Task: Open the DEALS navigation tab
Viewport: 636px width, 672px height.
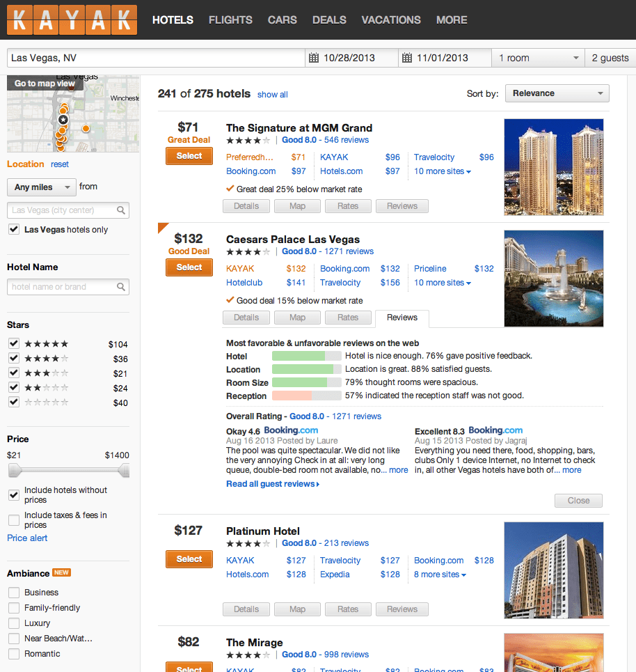Action: pos(329,20)
